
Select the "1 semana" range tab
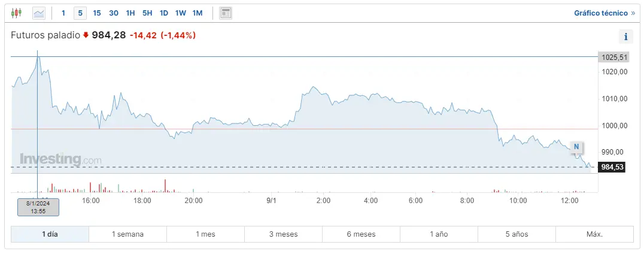coord(127,234)
